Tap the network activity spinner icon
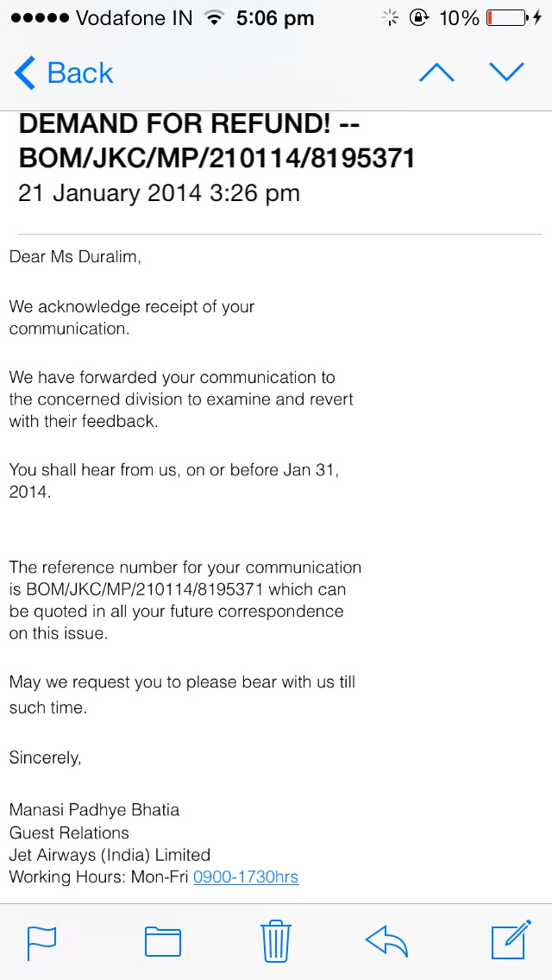 391,18
